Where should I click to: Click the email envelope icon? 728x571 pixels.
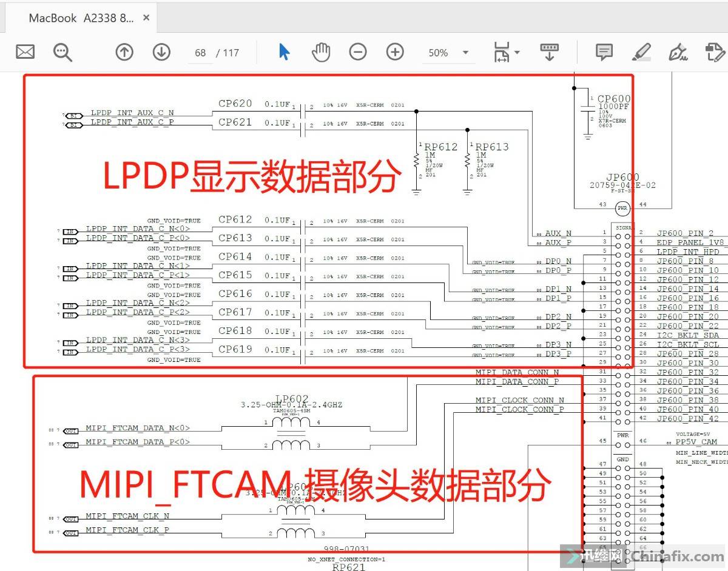coord(25,52)
